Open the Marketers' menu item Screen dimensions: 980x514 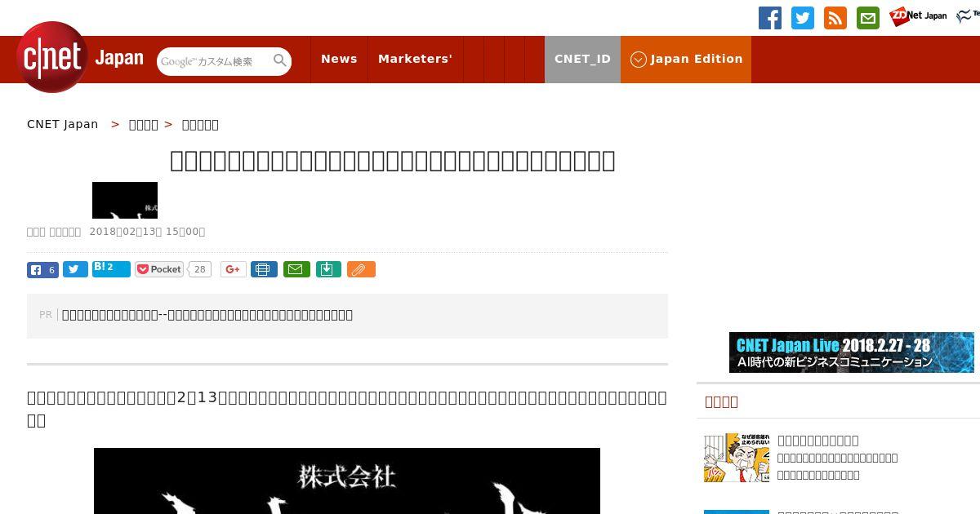point(415,59)
